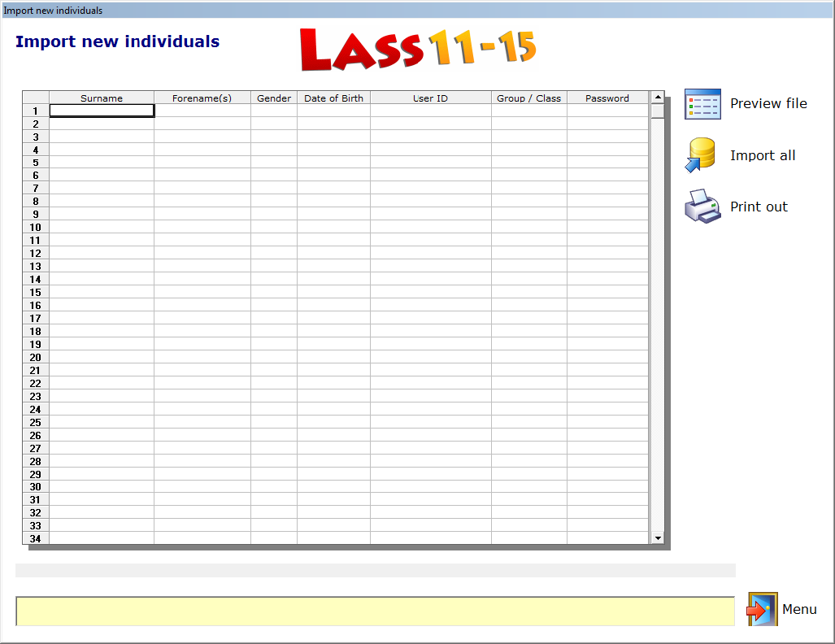Click the grid scroll up arrow

click(658, 97)
